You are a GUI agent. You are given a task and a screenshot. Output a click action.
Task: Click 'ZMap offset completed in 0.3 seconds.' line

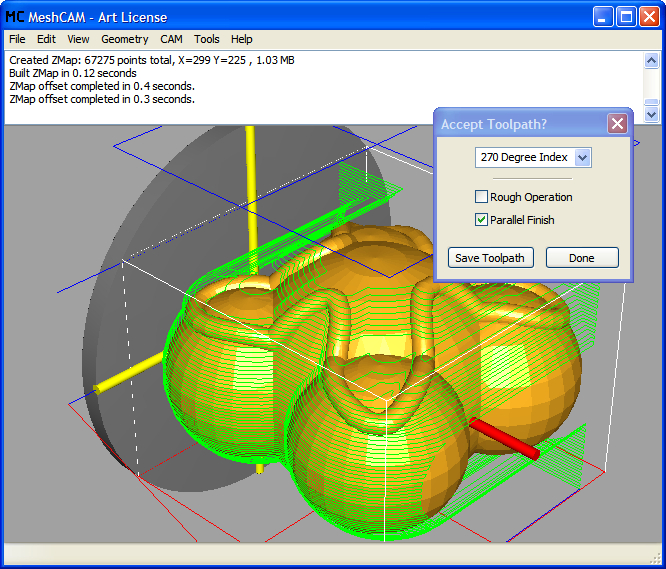tap(102, 99)
